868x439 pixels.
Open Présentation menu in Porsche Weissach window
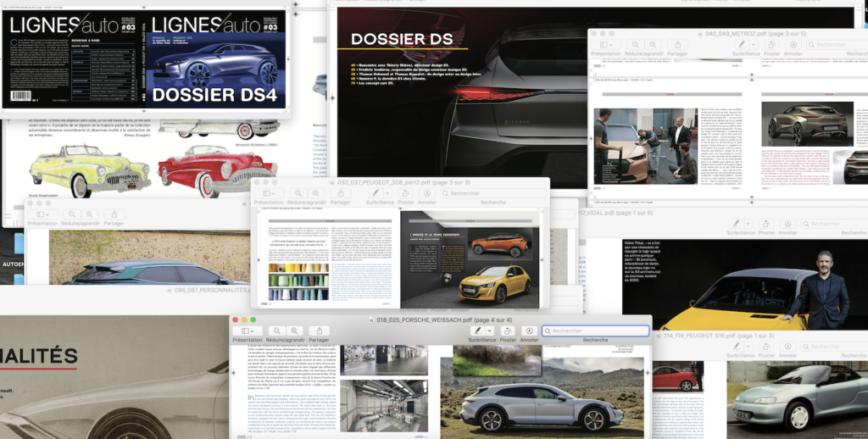[x=247, y=331]
